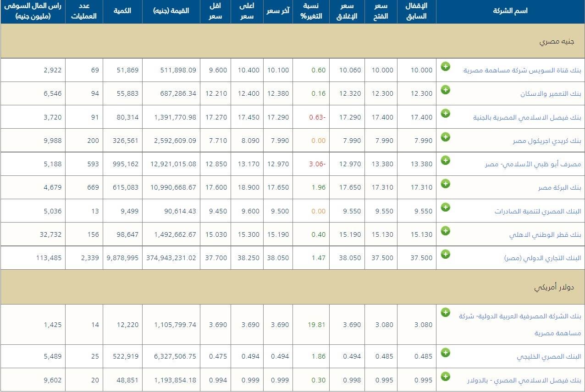Click column header اقل سعر
Image resolution: width=585 pixels, height=392 pixels.
point(215,11)
